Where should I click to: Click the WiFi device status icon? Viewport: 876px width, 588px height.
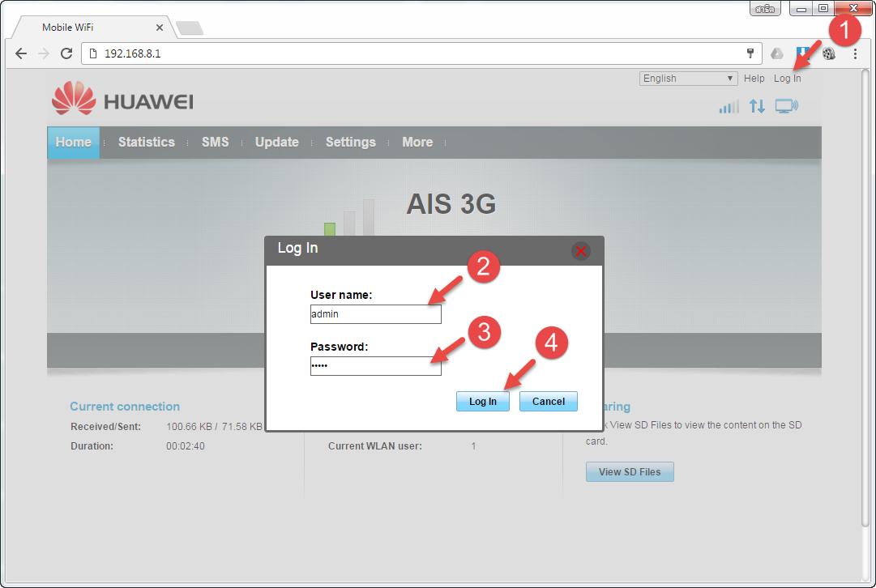pyautogui.click(x=787, y=106)
